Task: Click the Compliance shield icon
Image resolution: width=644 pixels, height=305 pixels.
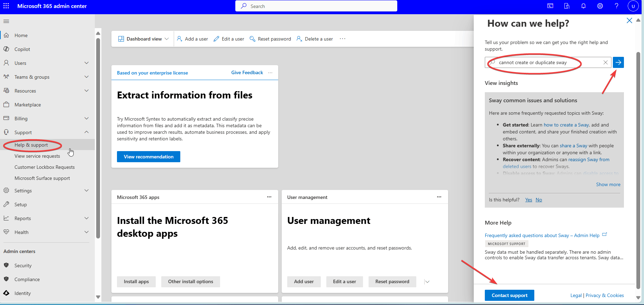Action: (x=6, y=279)
